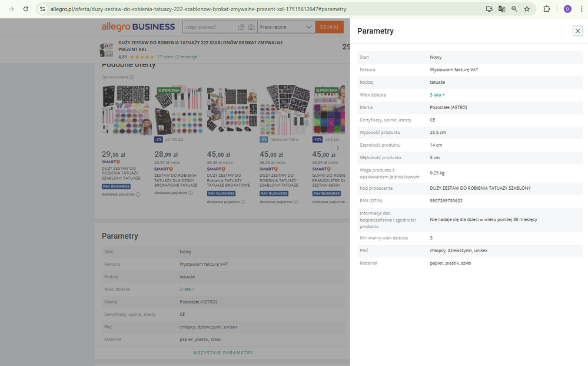Expand the Prace ręczne category dropdown
The width and height of the screenshot is (588, 366).
[286, 27]
